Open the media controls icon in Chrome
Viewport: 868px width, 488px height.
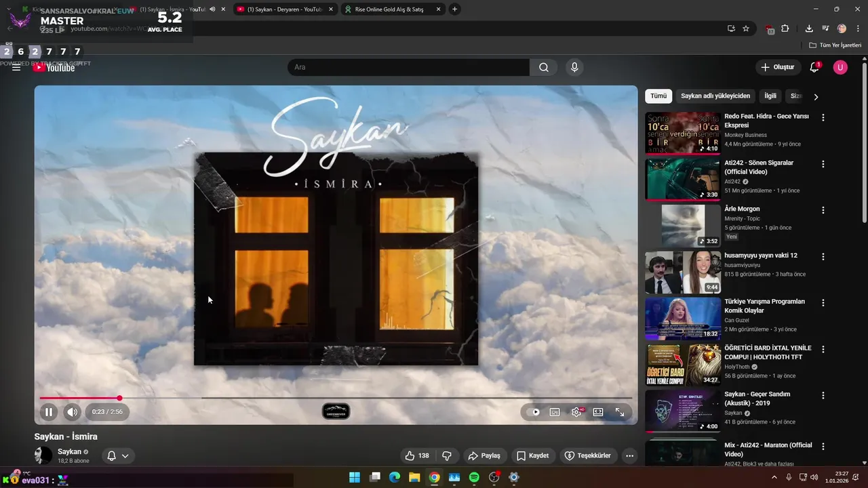(x=825, y=28)
